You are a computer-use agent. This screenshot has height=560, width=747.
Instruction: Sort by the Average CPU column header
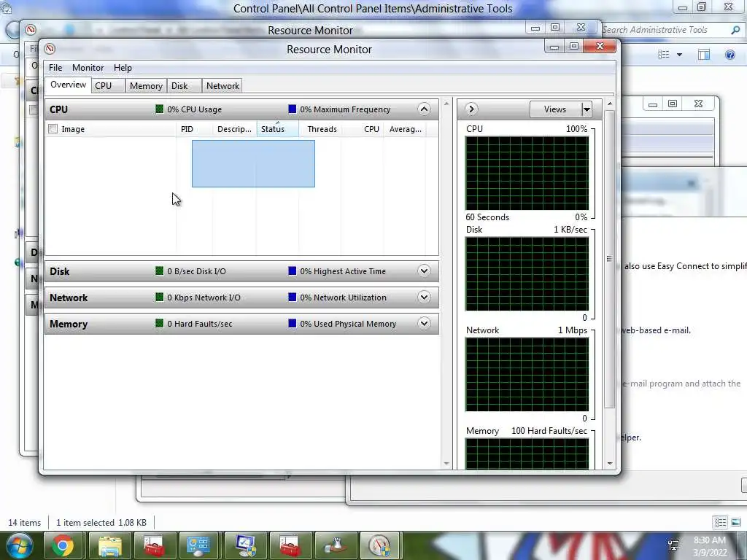point(405,129)
